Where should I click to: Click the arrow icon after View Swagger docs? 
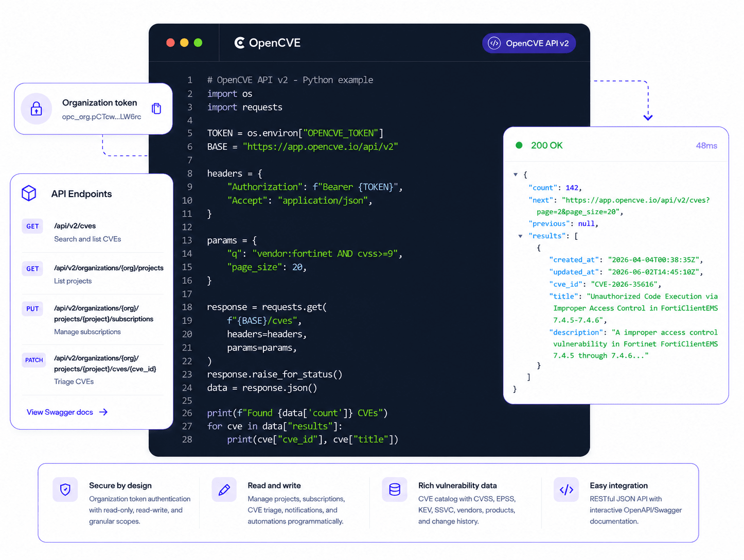[103, 412]
